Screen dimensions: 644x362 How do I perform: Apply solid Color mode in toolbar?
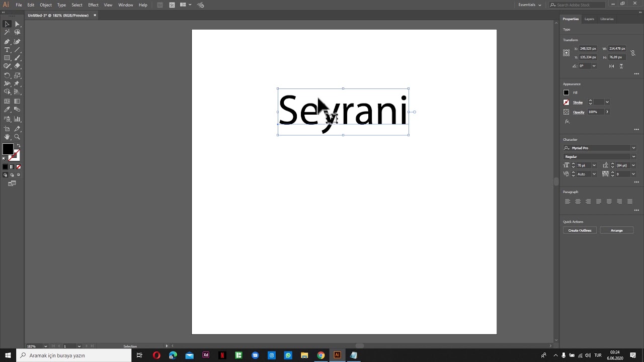6,166
